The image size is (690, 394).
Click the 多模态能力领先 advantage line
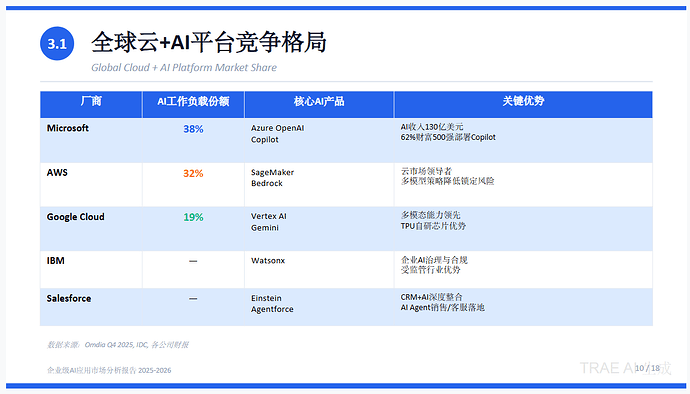click(430, 215)
